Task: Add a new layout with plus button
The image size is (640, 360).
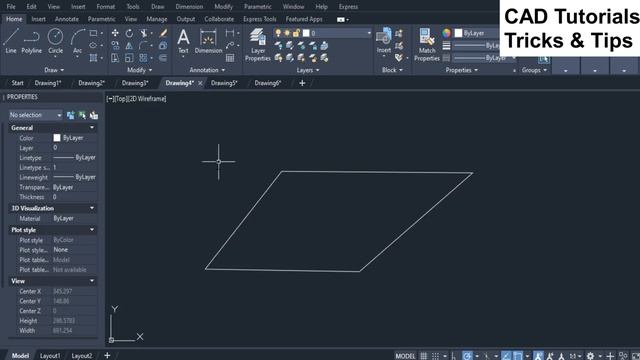Action: click(107, 356)
